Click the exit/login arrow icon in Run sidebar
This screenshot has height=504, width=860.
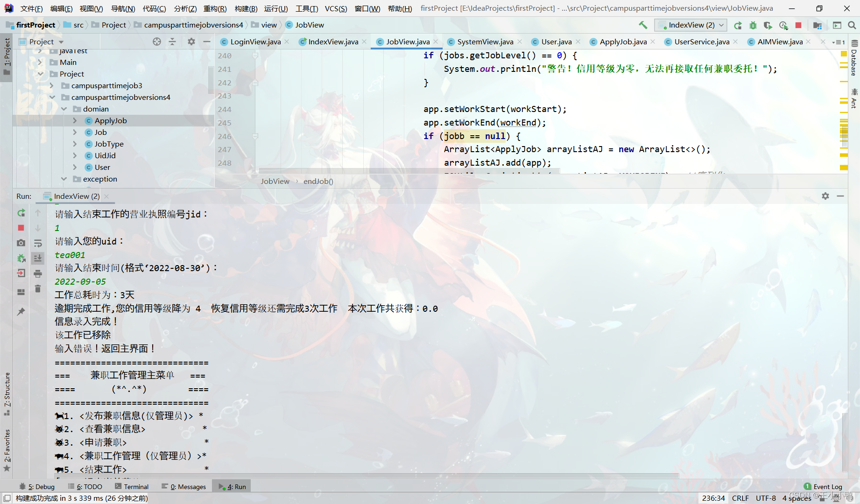click(x=21, y=273)
